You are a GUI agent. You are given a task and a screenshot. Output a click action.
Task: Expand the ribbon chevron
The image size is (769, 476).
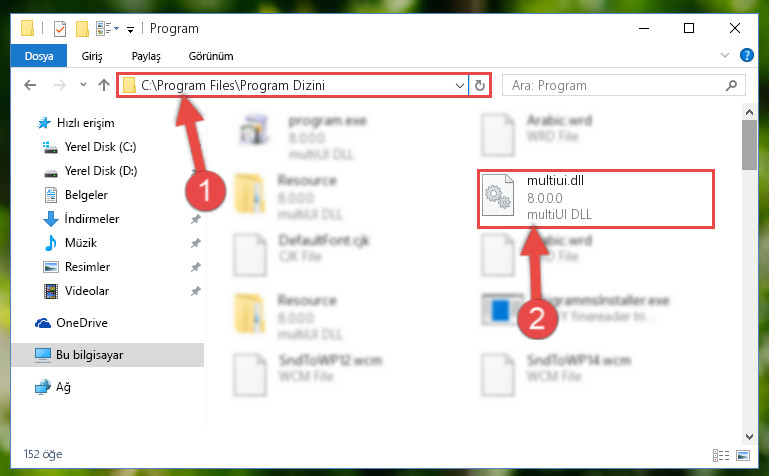point(724,55)
